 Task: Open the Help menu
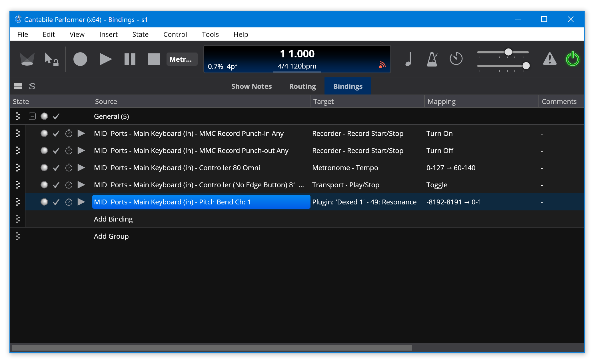point(241,34)
